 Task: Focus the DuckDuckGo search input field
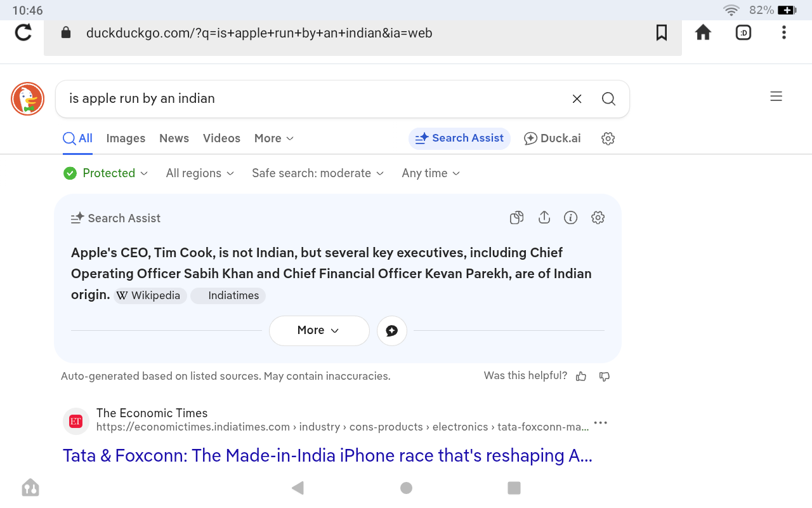click(x=311, y=98)
